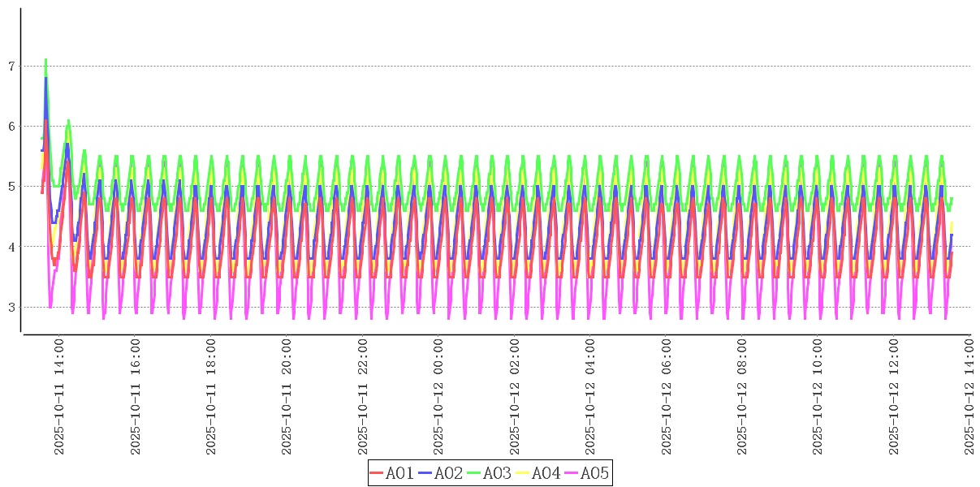Click the 2025-10-11 18:00 time label
The image size is (980, 487).
211,397
